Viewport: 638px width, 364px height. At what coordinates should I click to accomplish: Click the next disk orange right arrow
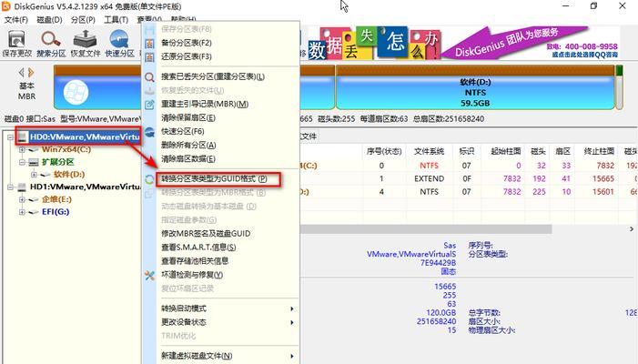[31, 73]
